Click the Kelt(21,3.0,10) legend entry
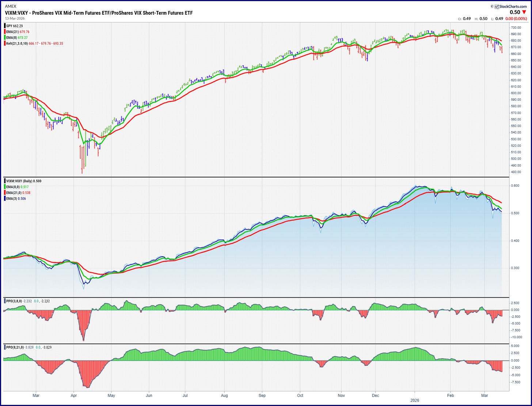Image resolution: width=532 pixels, height=406 pixels. [x=35, y=43]
